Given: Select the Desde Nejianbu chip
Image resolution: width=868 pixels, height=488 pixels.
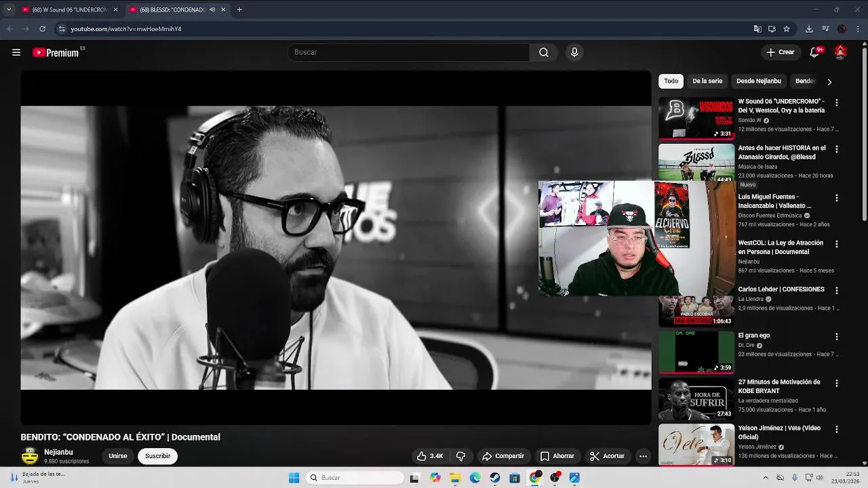Looking at the screenshot, I should [759, 81].
